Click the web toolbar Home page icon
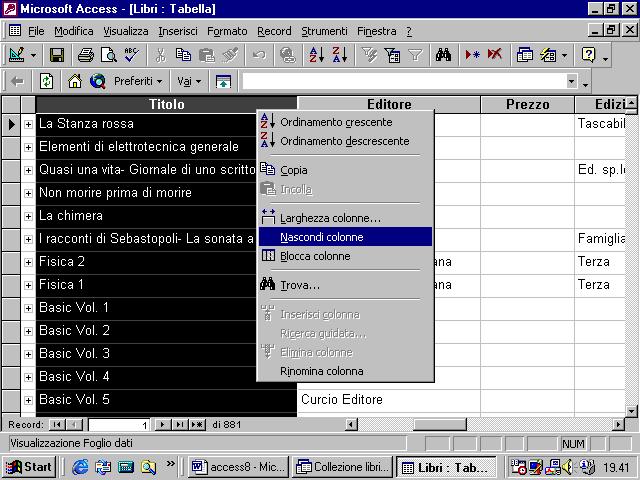The width and height of the screenshot is (640, 480). 75,82
